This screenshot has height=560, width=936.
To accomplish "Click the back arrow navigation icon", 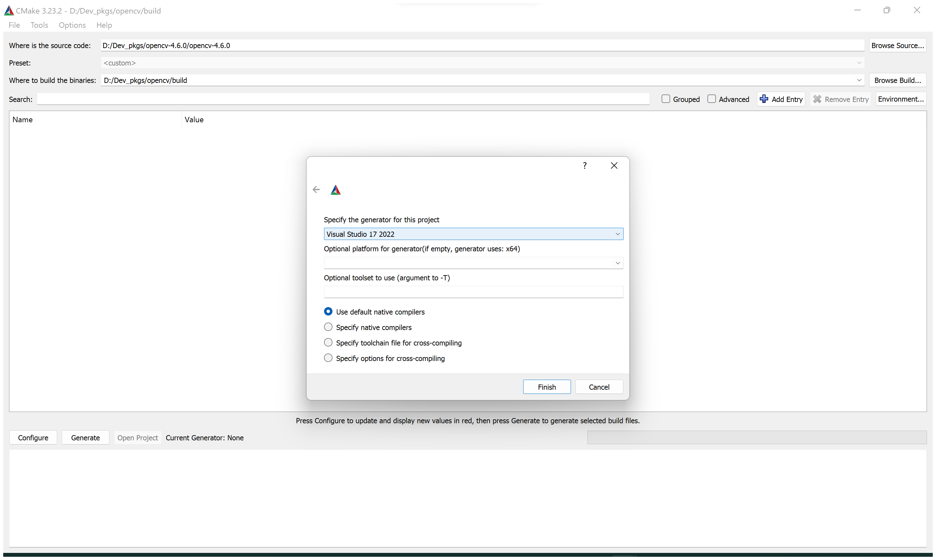I will [317, 189].
